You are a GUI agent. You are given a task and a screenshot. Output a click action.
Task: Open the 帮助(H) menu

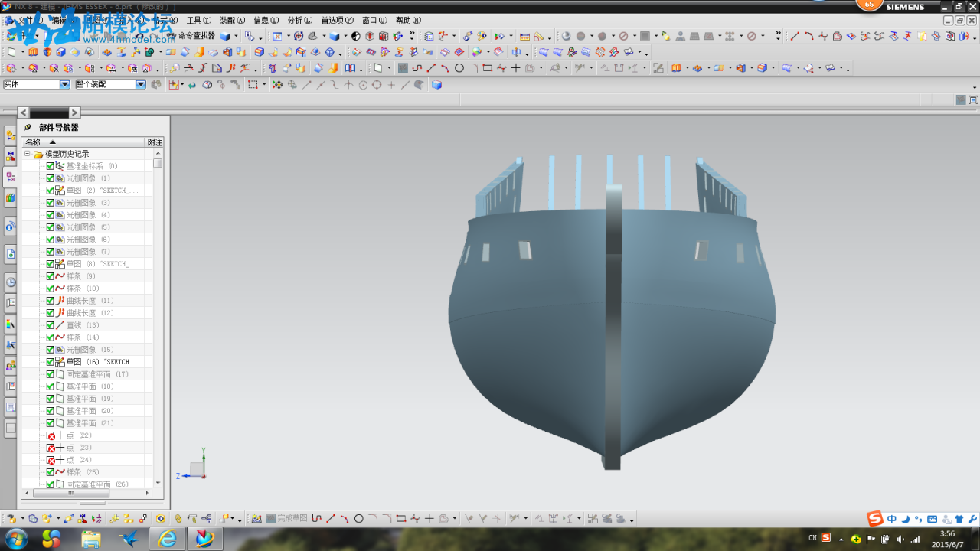point(408,21)
